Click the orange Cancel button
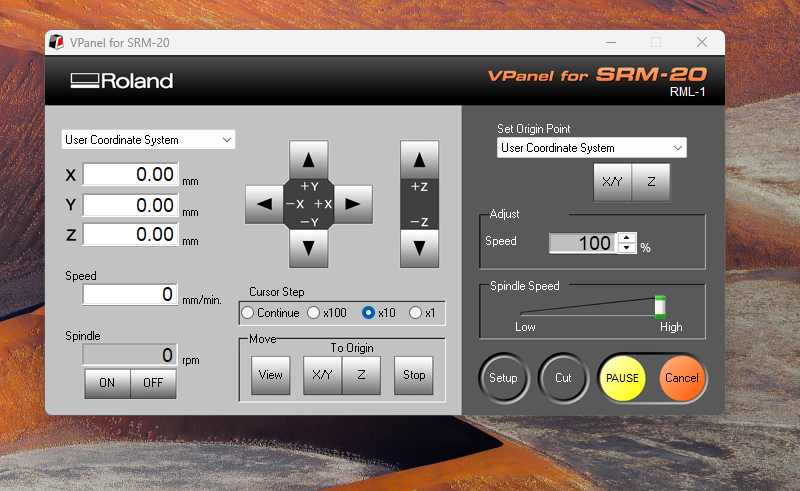 click(x=682, y=378)
